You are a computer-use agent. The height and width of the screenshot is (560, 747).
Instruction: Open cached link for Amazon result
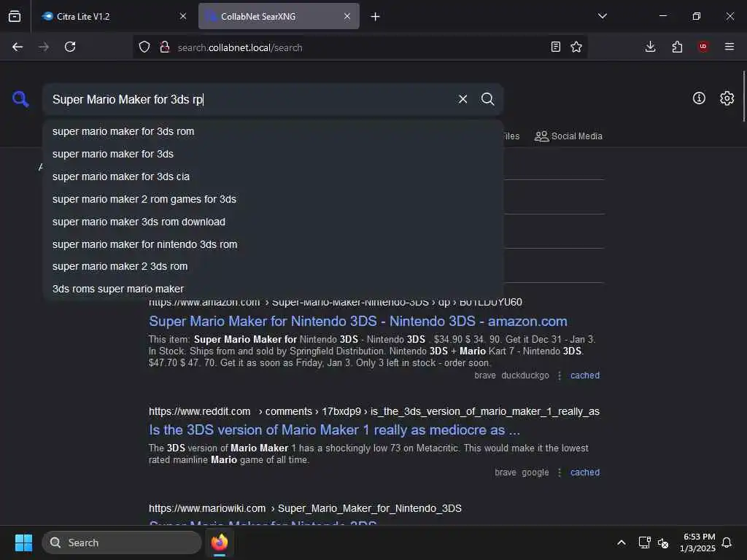[x=584, y=376]
